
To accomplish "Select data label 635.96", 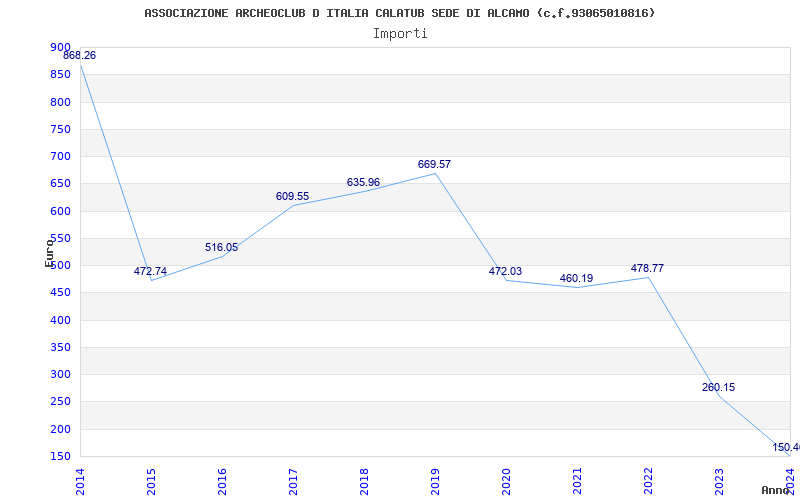I will [363, 182].
